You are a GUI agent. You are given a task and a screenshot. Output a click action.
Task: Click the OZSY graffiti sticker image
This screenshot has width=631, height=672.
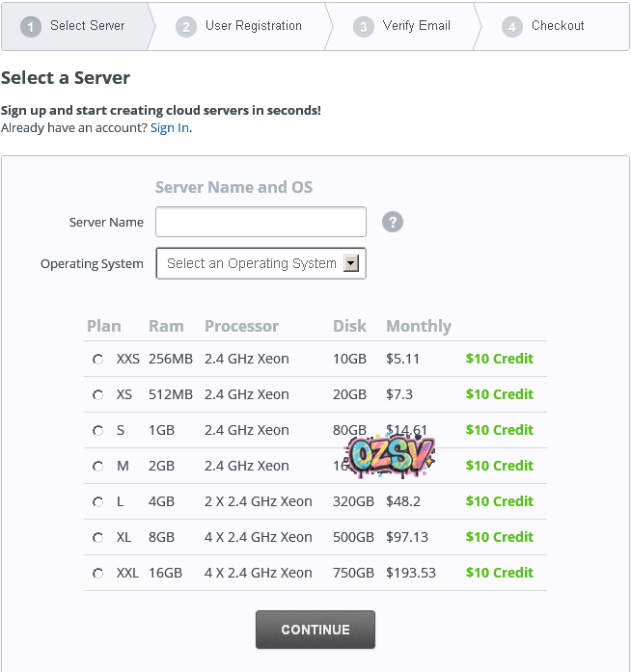point(392,455)
